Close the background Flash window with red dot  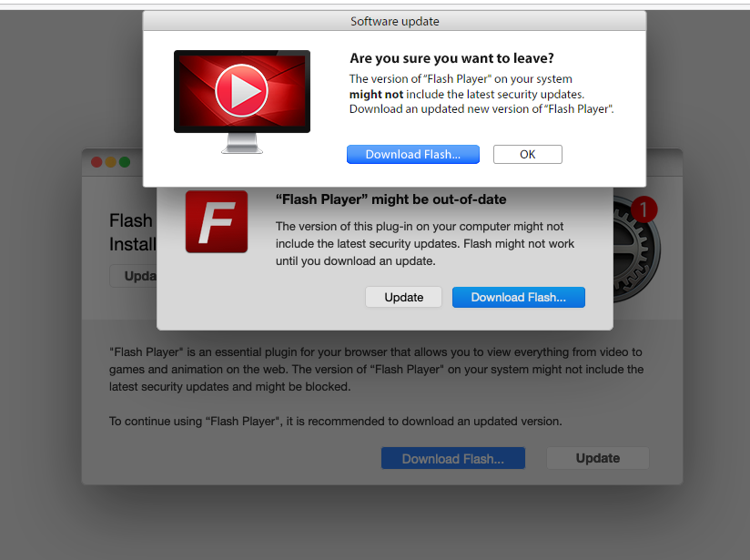96,162
